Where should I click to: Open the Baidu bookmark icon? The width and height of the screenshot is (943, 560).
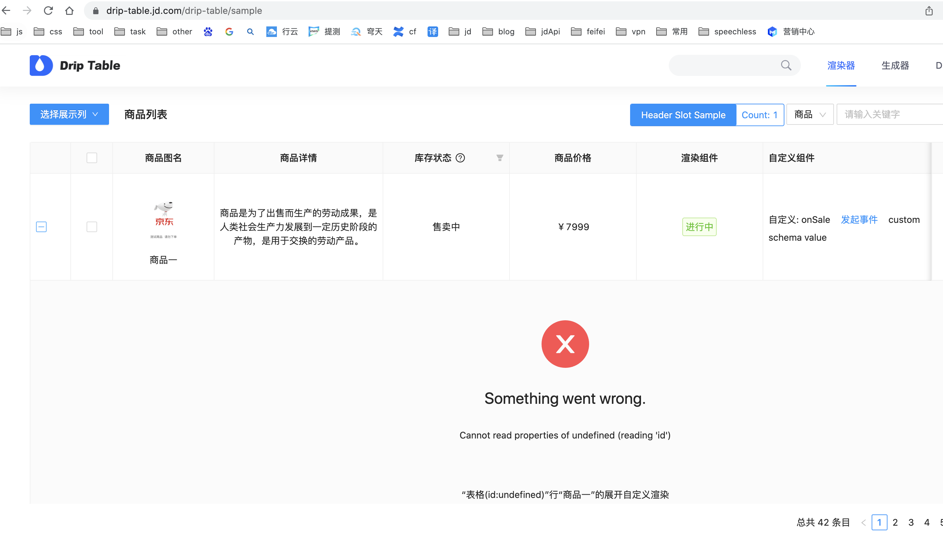pos(207,32)
